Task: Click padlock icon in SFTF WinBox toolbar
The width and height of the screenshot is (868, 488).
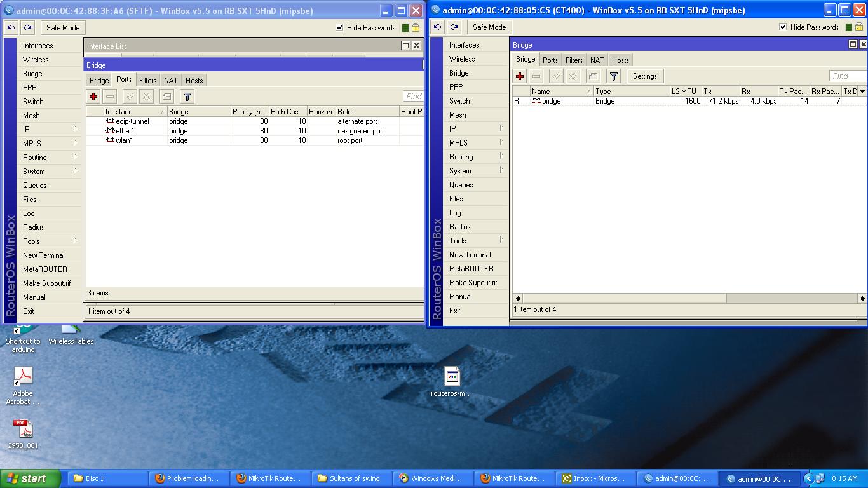Action: pyautogui.click(x=415, y=27)
